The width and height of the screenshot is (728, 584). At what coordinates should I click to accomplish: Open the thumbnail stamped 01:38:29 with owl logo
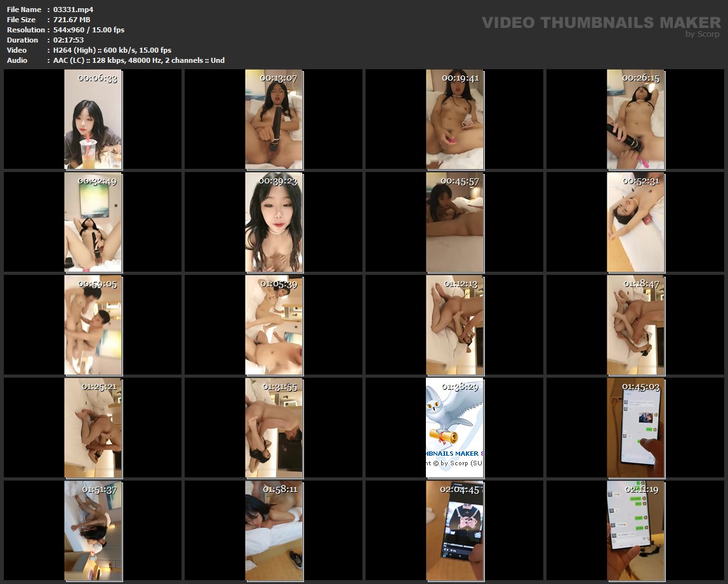[x=454, y=428]
